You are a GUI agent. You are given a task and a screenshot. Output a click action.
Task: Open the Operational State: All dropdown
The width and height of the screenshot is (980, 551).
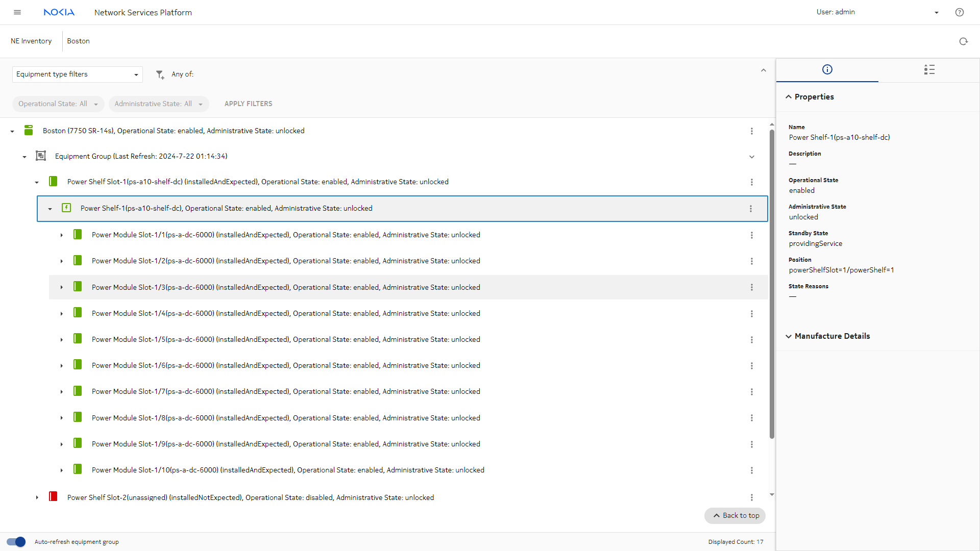[x=58, y=104]
